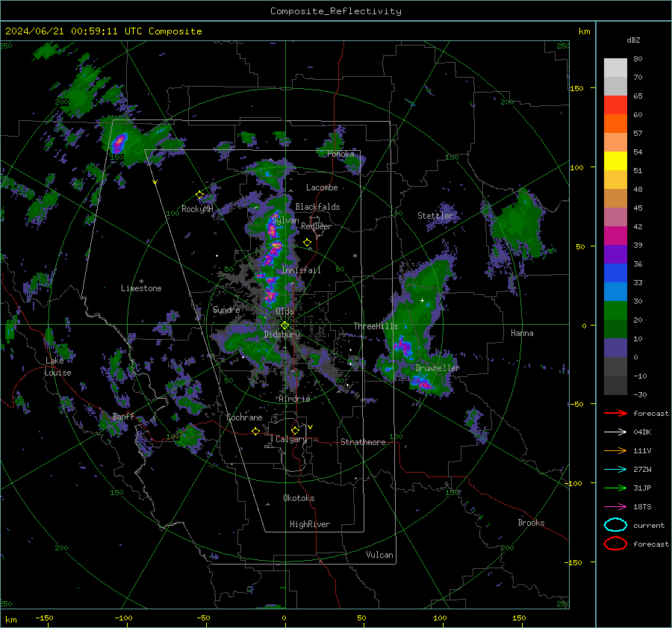
Task: Click the Innisfail label
Action: tap(301, 270)
